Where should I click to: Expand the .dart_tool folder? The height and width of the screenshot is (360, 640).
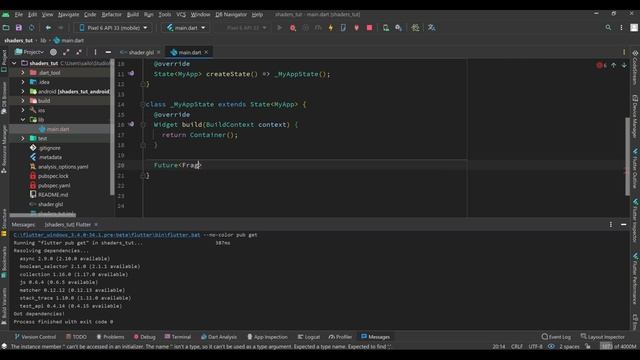23,73
